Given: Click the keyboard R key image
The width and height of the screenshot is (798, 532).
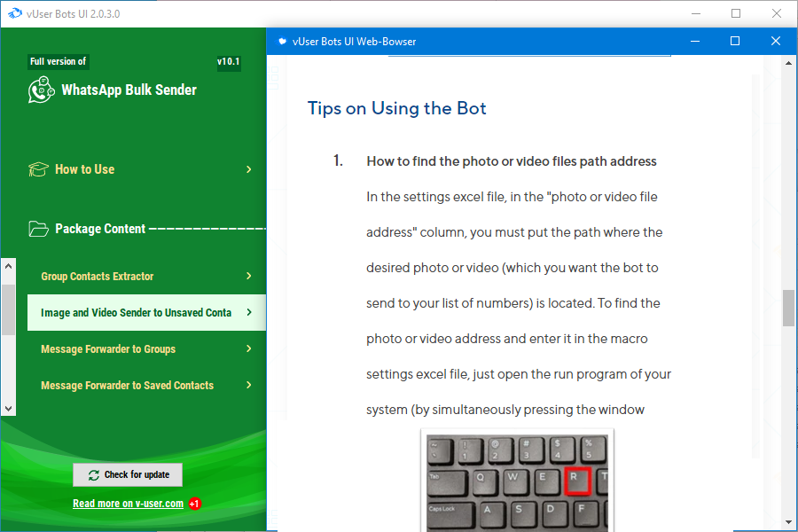Looking at the screenshot, I should 577,480.
